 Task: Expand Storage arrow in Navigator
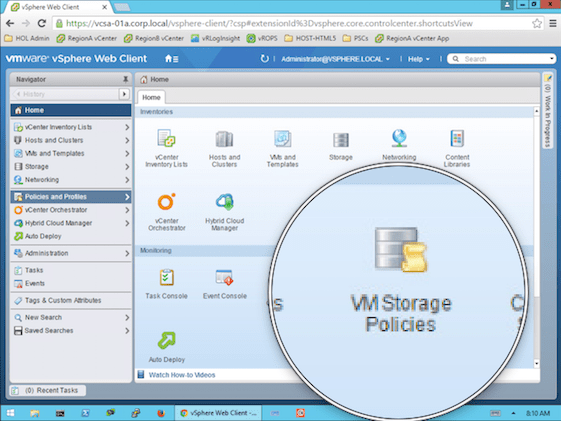(127, 167)
